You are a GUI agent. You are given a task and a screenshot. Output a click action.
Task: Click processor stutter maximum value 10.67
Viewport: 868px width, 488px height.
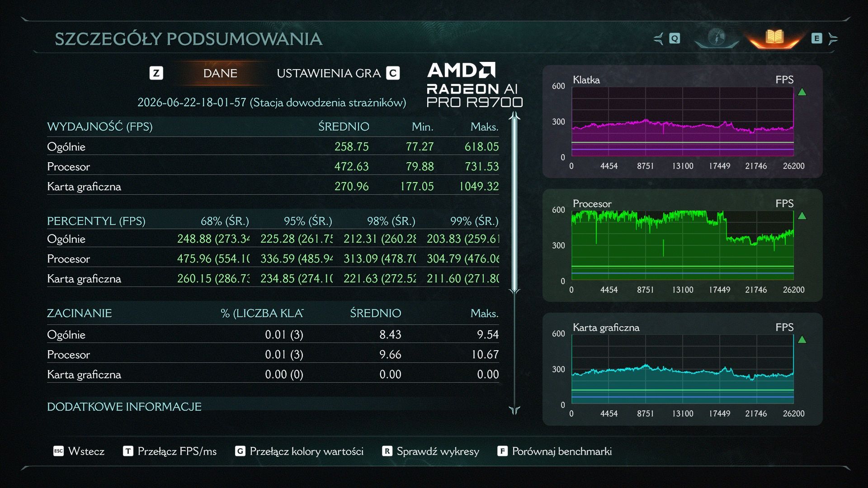point(485,355)
